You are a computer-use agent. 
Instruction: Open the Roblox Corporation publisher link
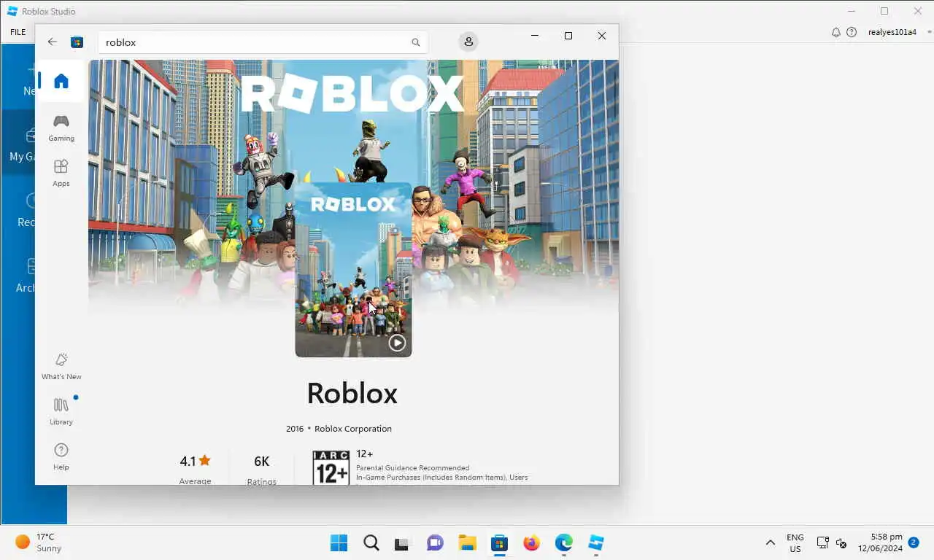(x=353, y=429)
